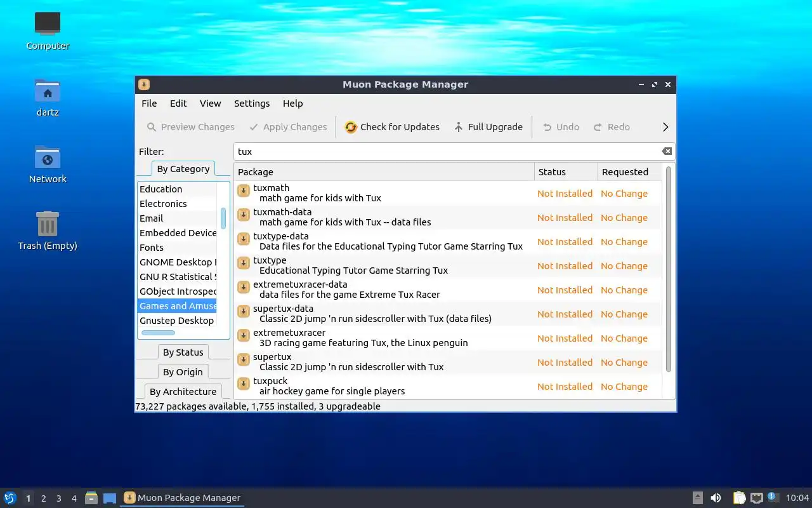Screen dimensions: 812x508
Task: Switch to the By Status tab
Action: point(183,352)
